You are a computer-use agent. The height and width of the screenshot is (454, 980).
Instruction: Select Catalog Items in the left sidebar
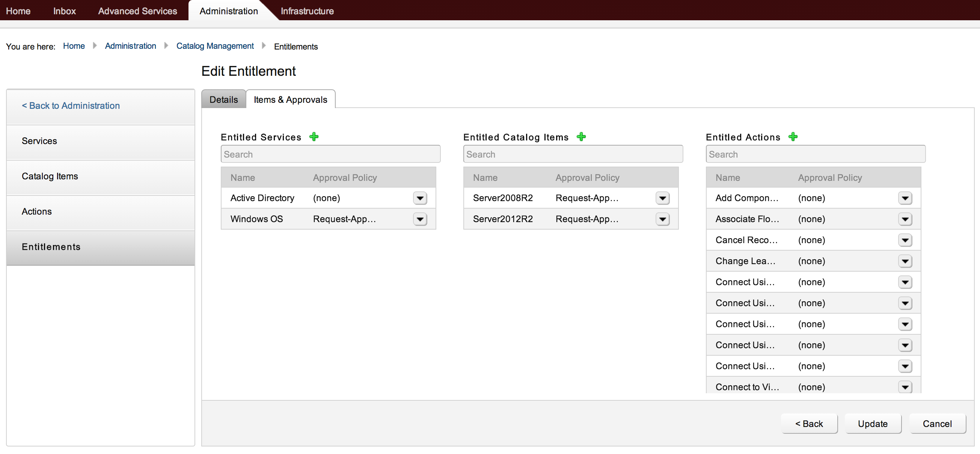(50, 176)
